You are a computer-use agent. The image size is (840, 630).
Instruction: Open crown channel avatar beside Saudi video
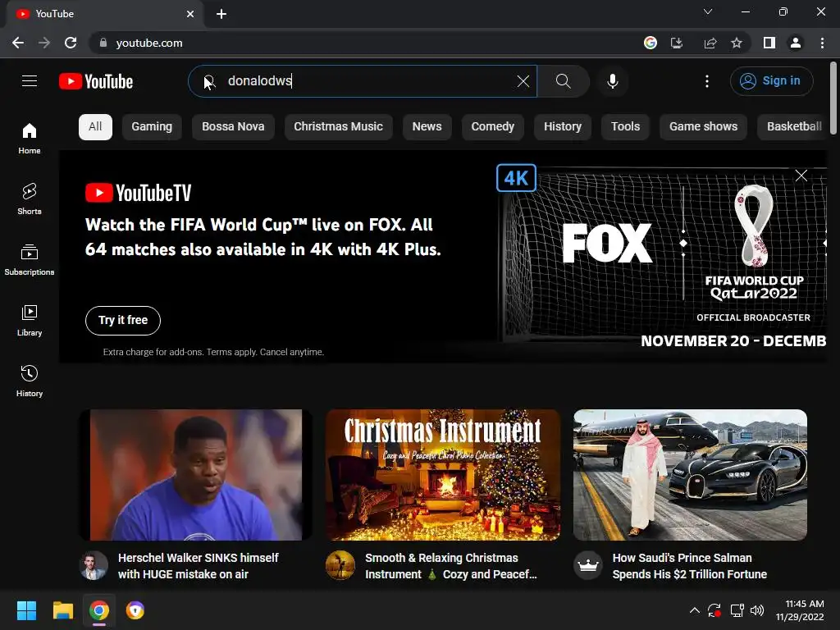(587, 565)
